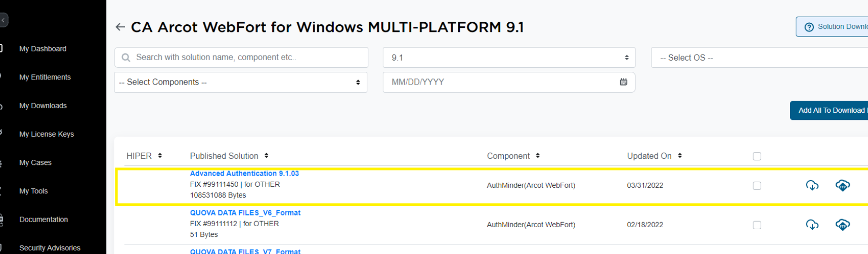
Task: Click the Solution Download help button
Action: (832, 27)
